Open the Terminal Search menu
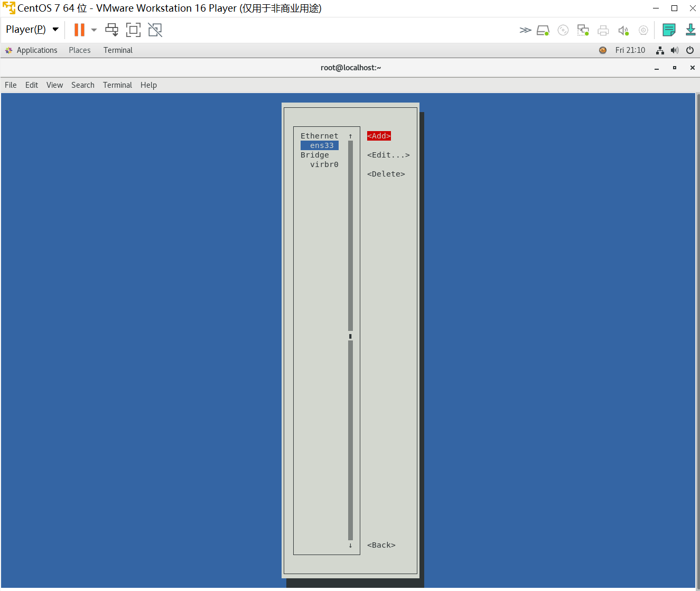This screenshot has width=700, height=591. tap(82, 85)
